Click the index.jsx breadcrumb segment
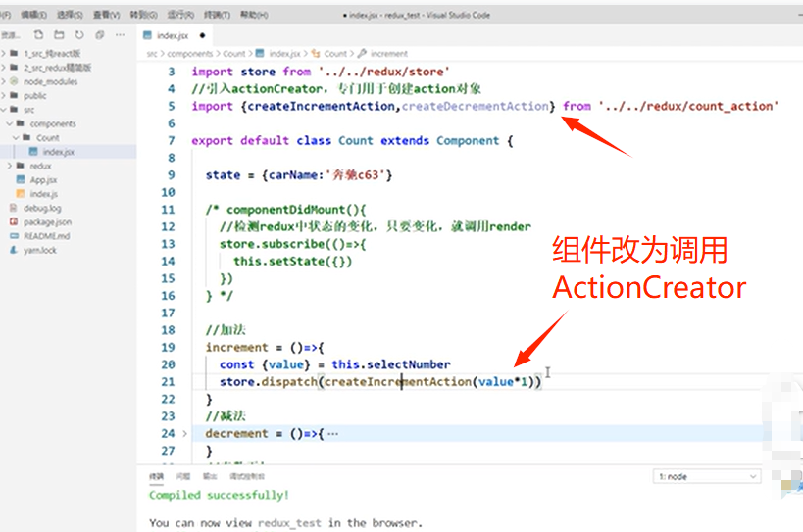803x532 pixels. click(284, 54)
